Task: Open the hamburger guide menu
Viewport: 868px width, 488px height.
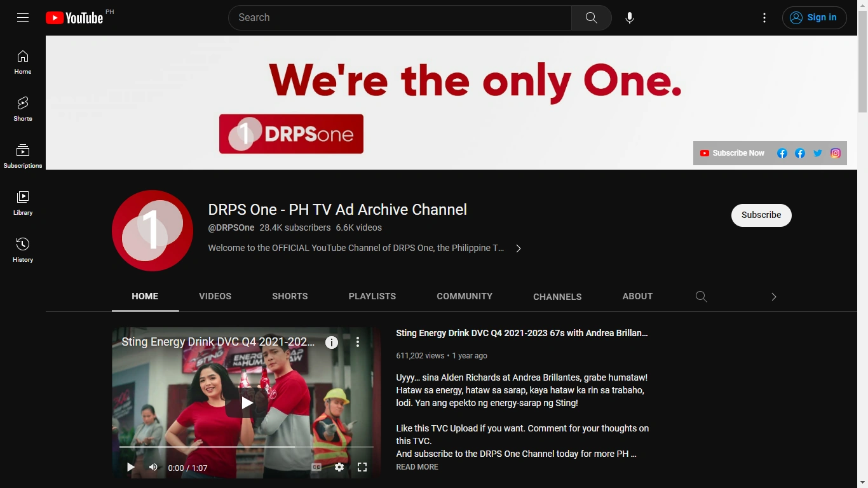Action: coord(23,18)
